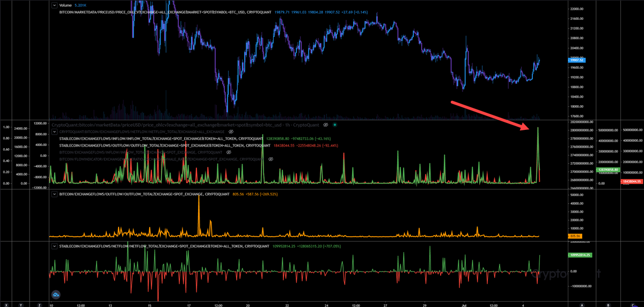Select the stablecoin INFLOW_TOTAL legend title
Image resolution: width=644 pixels, height=307 pixels.
tap(161, 138)
